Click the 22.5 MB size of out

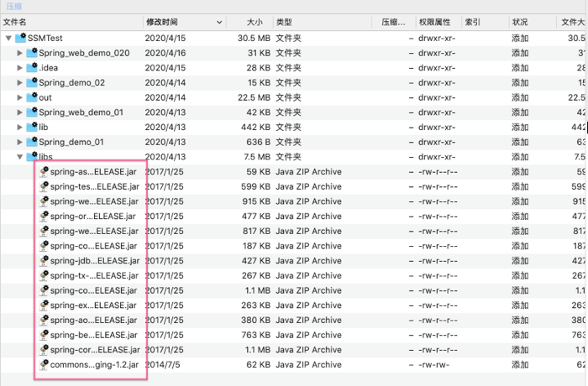pos(254,97)
